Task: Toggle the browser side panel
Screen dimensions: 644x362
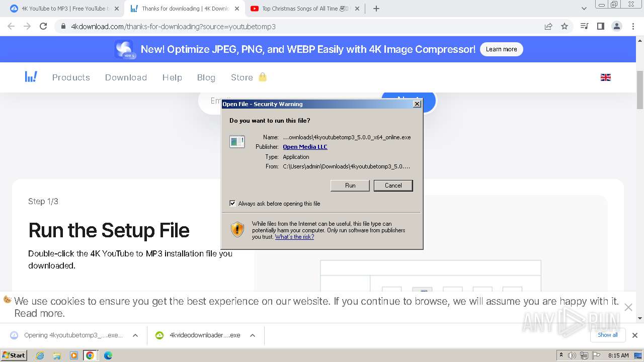Action: tap(600, 26)
